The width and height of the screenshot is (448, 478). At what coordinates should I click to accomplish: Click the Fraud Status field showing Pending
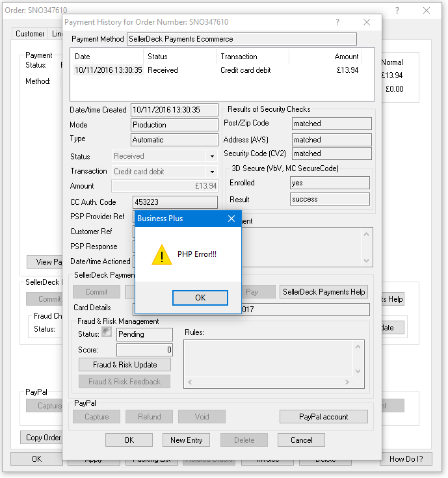coord(144,334)
